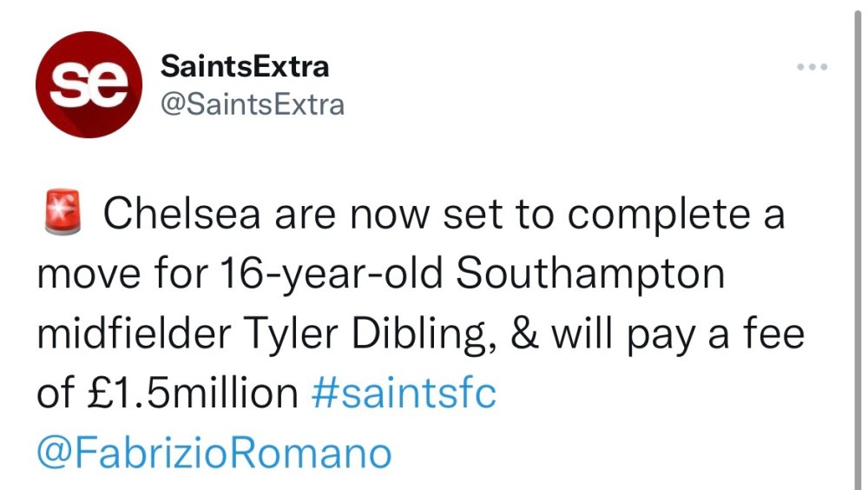Open the @FabrizioRomano mention
The image size is (868, 490).
214,453
